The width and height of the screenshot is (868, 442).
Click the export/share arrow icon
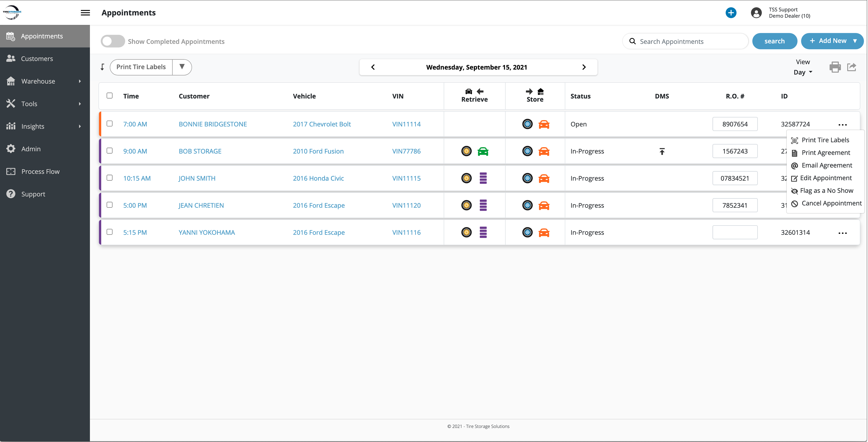click(x=851, y=67)
